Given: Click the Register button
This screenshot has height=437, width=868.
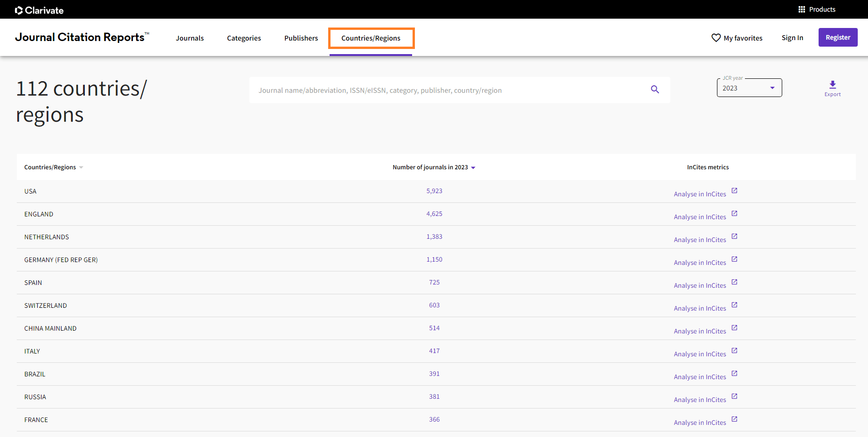Looking at the screenshot, I should [x=838, y=37].
